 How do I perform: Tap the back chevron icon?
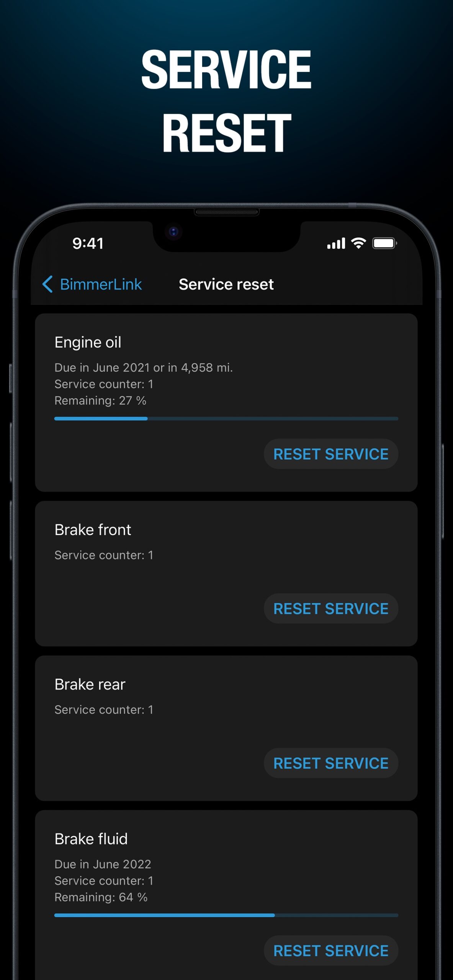pos(47,284)
